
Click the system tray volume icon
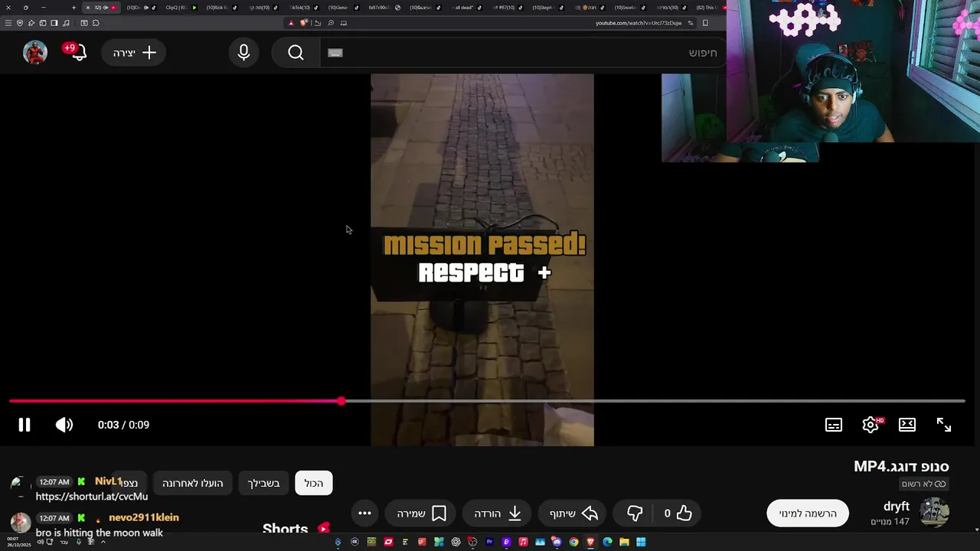[41, 542]
